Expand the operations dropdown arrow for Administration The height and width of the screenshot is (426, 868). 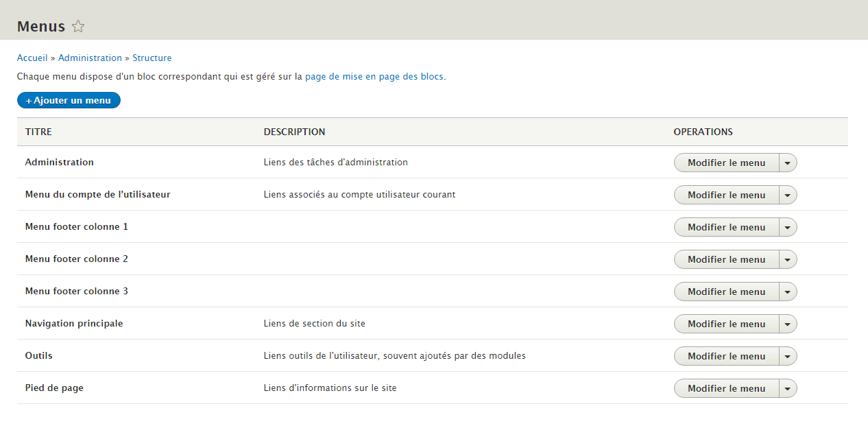tap(788, 163)
